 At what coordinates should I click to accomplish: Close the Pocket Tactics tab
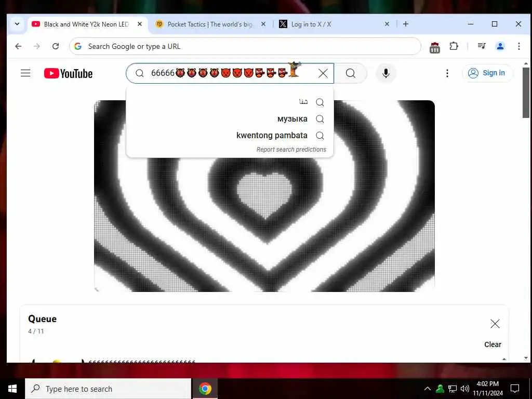[263, 24]
